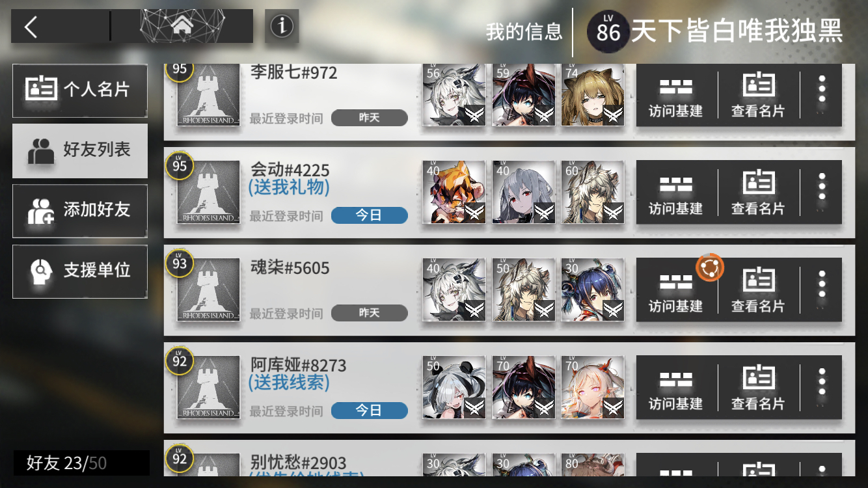Open 个人名片 personal card tab

(x=79, y=90)
